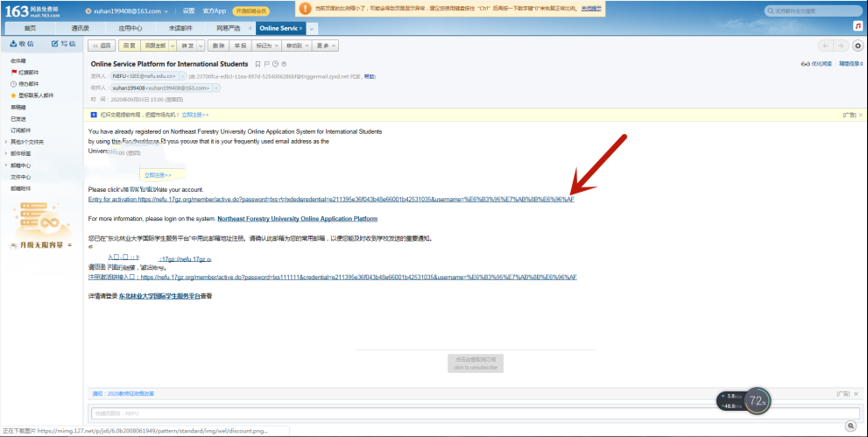The width and height of the screenshot is (868, 437).
Task: Click the magnifier zoom icon at bottom right
Action: coord(850,426)
